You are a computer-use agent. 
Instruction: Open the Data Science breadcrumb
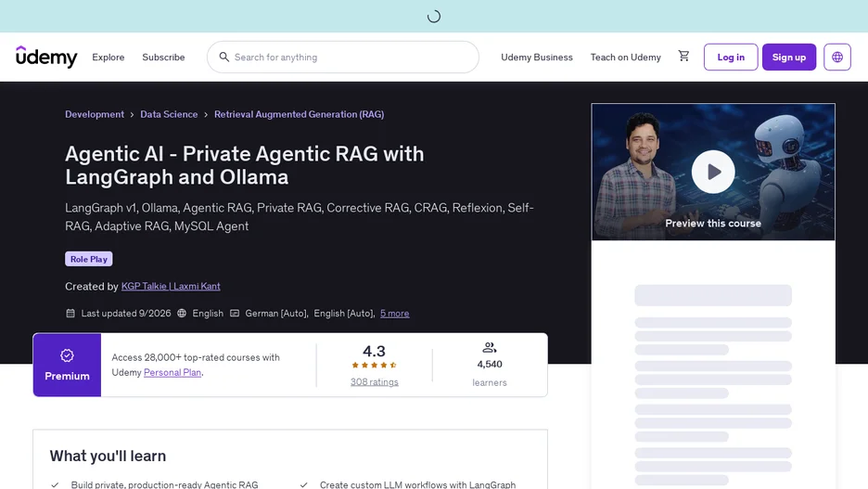point(169,114)
